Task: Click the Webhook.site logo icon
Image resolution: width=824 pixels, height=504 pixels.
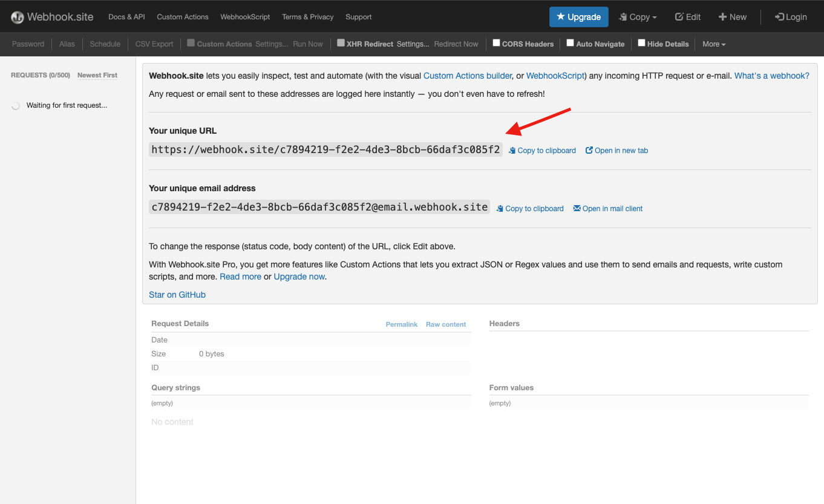Action: coord(18,17)
